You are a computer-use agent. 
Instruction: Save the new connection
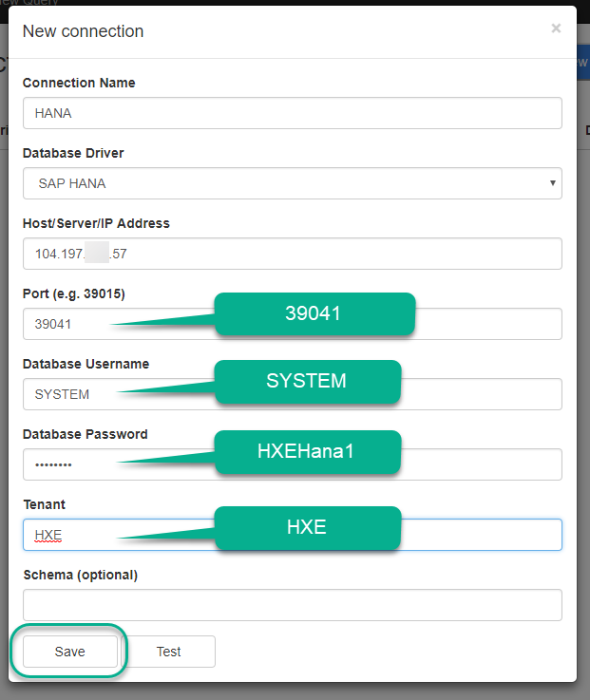(x=70, y=652)
